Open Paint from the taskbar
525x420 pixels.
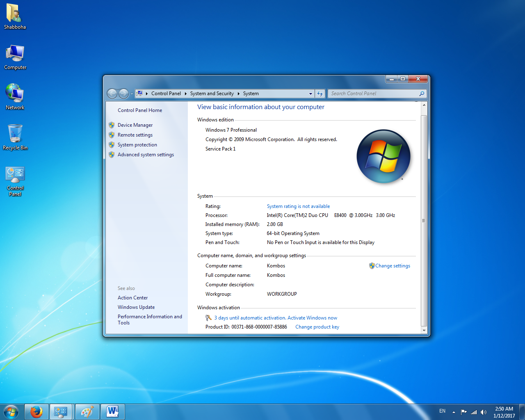pyautogui.click(x=87, y=412)
